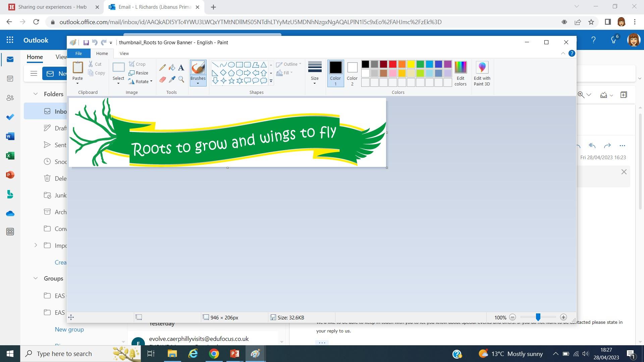This screenshot has width=644, height=362.
Task: Open Edit colors dialog
Action: coord(461,73)
